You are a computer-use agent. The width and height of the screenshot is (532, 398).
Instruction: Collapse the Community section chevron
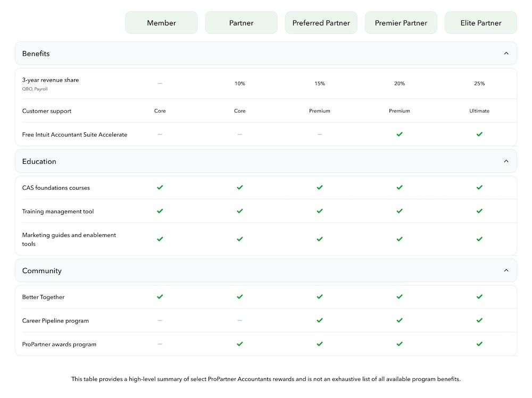[506, 270]
